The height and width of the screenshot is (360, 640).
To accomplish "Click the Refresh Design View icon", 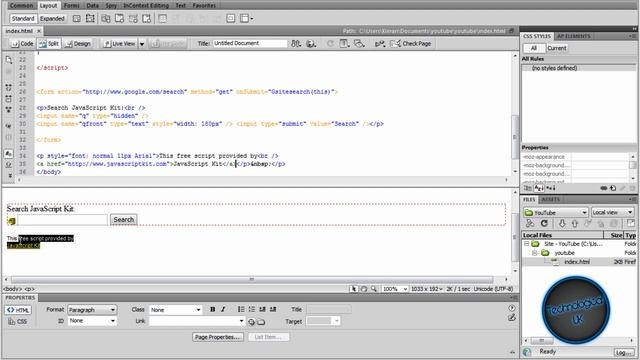I will click(330, 43).
